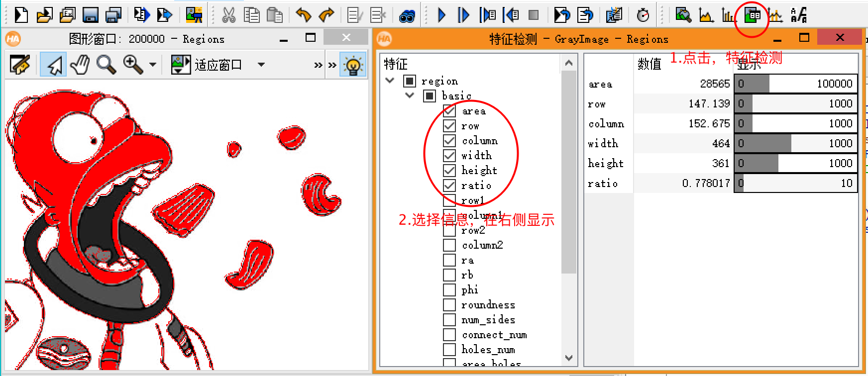Stop execution with the gray square icon
This screenshot has height=376, width=868.
[534, 15]
